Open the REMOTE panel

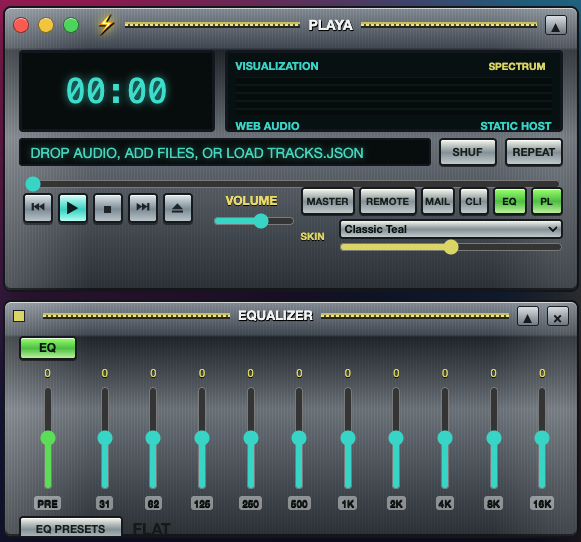point(388,201)
